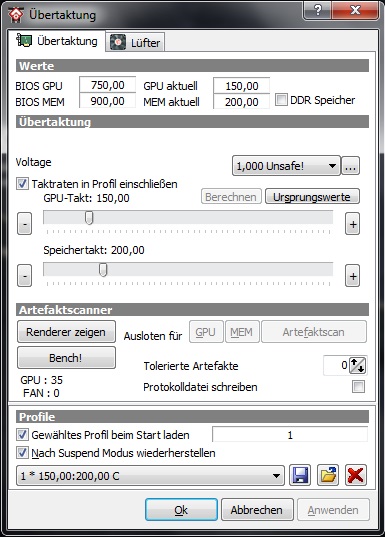Click the Speichertakt slider handle
This screenshot has width=385, height=537.
pyautogui.click(x=103, y=270)
